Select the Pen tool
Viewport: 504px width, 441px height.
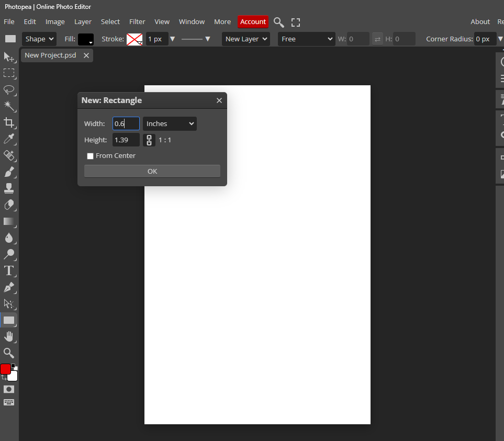click(x=9, y=287)
